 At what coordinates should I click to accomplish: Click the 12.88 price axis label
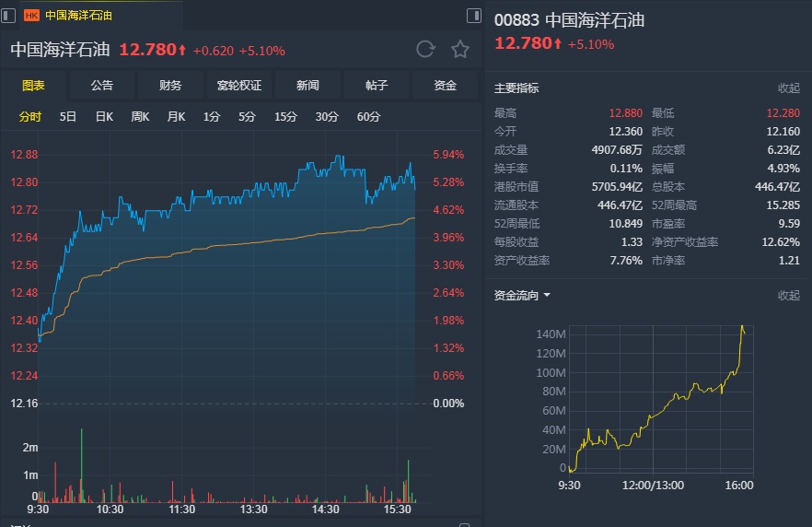click(24, 155)
